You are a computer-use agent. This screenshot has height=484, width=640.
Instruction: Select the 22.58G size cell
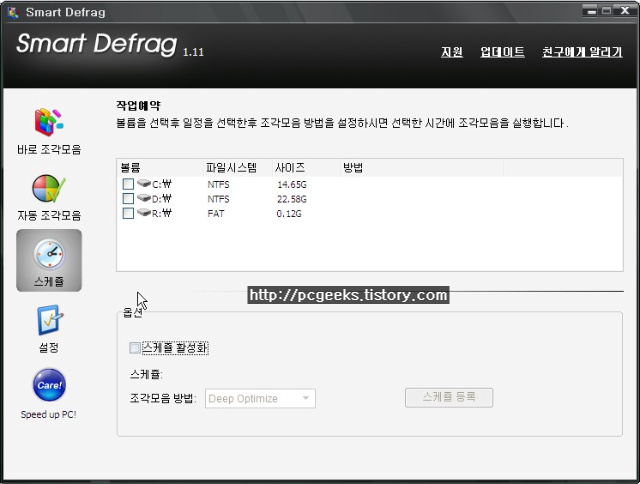click(x=292, y=199)
